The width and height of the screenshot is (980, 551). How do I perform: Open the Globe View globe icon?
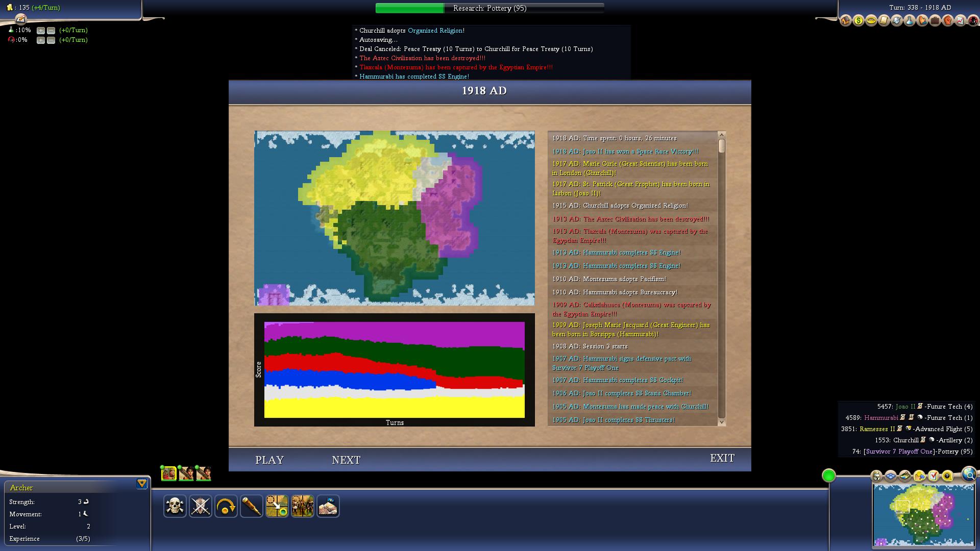coord(969,474)
